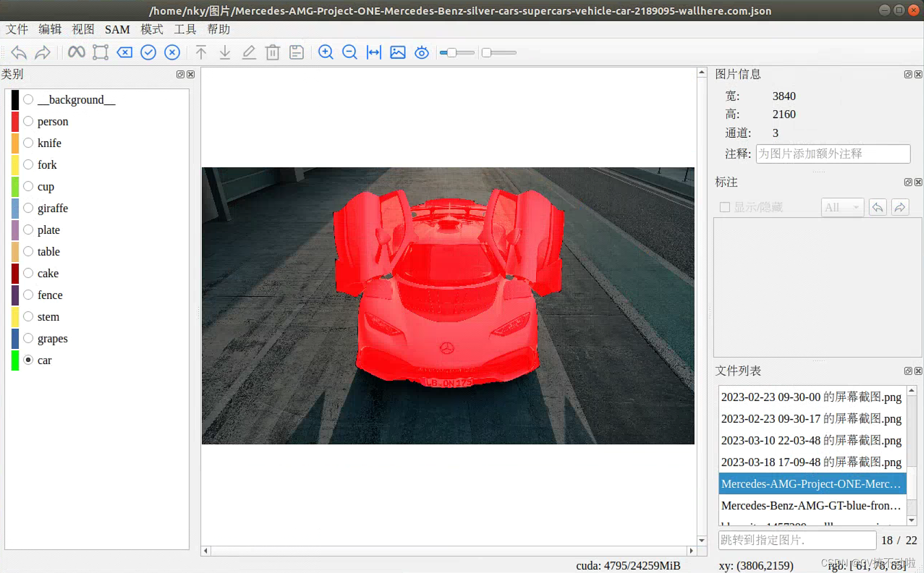Move annotation to bottom layer icon
The width and height of the screenshot is (924, 573).
[225, 52]
